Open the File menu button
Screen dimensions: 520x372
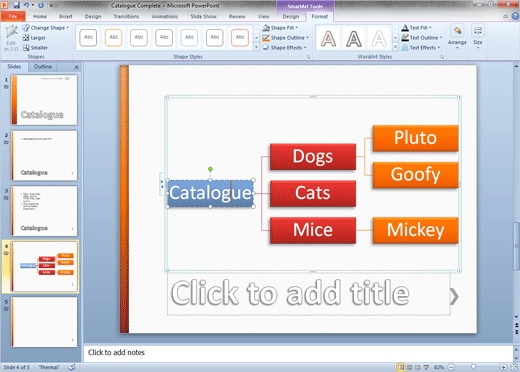point(13,16)
